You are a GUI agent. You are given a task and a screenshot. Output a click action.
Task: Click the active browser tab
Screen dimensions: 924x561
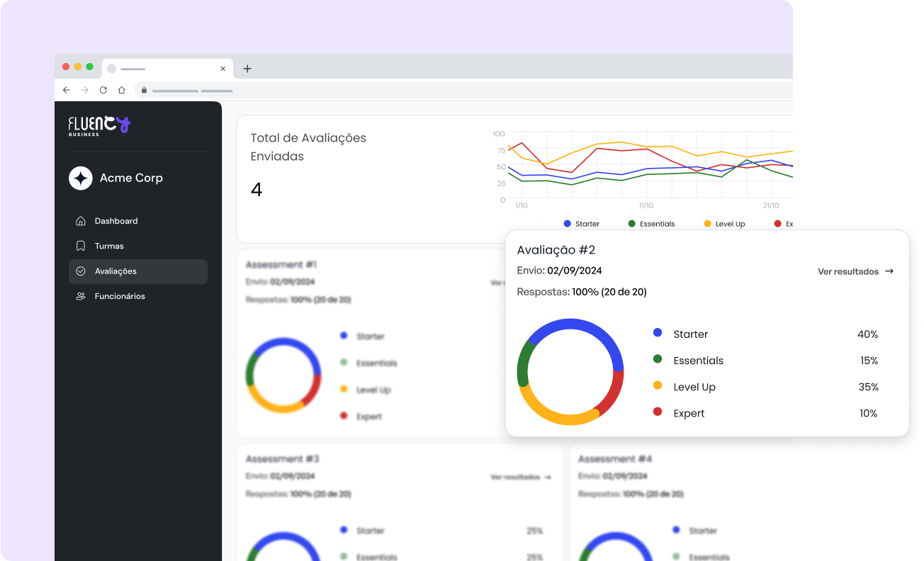click(x=167, y=69)
